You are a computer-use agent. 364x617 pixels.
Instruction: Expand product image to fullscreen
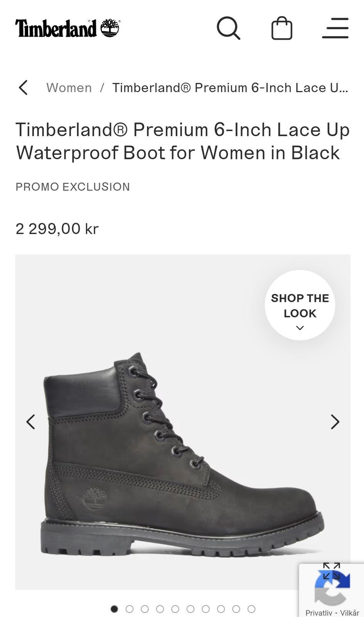click(331, 570)
